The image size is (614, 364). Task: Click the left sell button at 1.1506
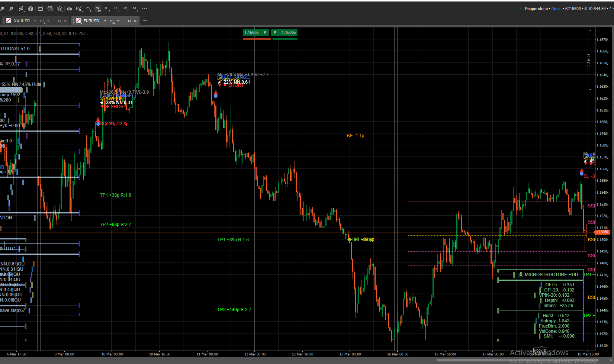click(256, 33)
